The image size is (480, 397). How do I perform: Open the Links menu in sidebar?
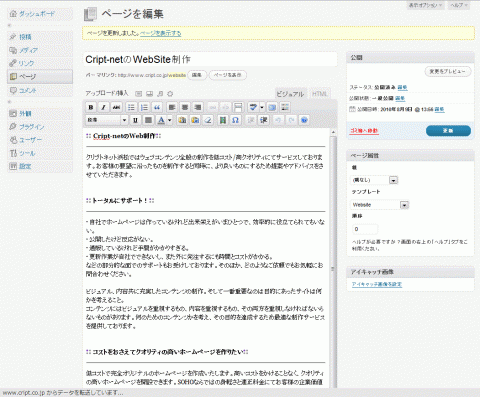(40, 63)
